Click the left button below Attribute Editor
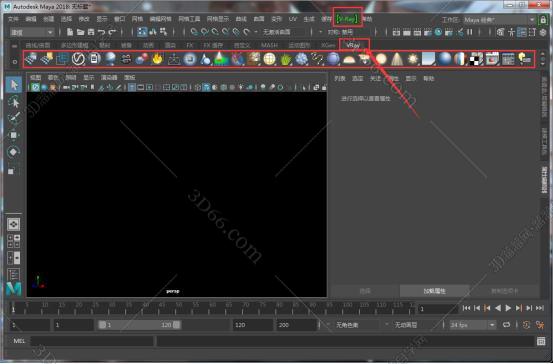 (x=365, y=291)
